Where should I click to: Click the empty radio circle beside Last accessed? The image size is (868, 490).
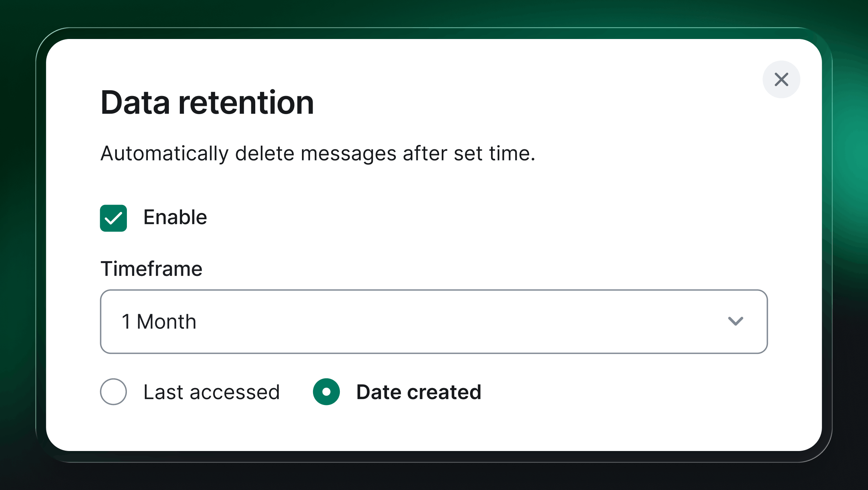point(113,392)
